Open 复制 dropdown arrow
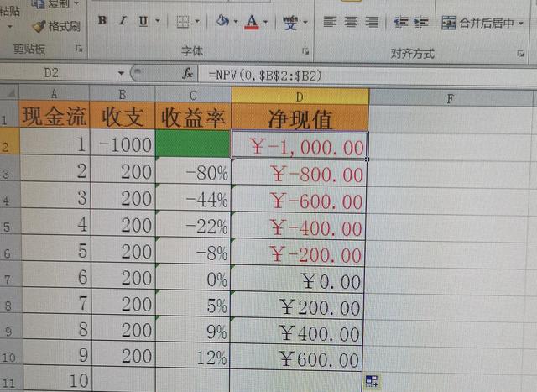The width and height of the screenshot is (537, 392). [x=76, y=3]
